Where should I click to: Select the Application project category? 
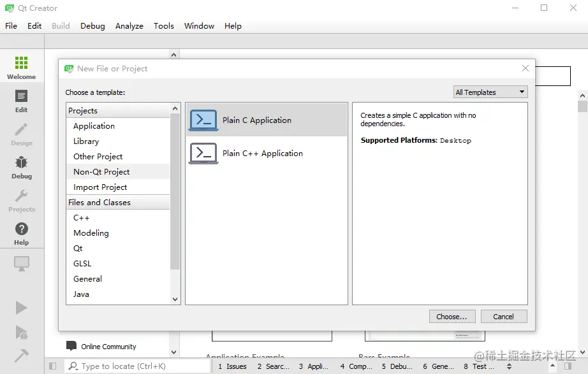pyautogui.click(x=118, y=126)
